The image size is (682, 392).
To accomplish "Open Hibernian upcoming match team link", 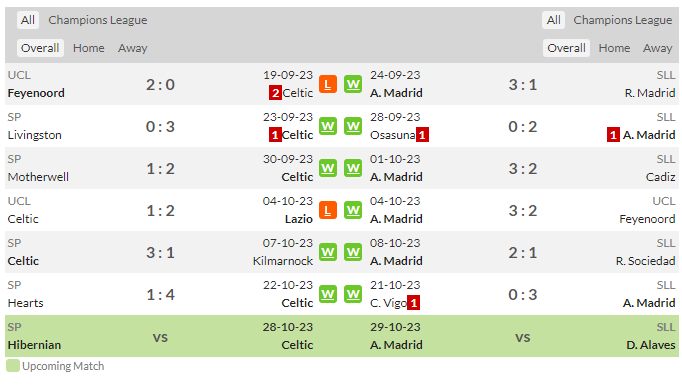I will pyautogui.click(x=34, y=345).
